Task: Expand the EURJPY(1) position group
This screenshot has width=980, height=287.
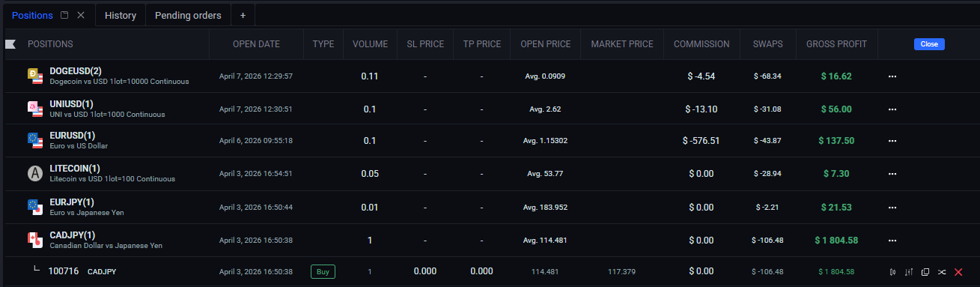Action: 71,202
